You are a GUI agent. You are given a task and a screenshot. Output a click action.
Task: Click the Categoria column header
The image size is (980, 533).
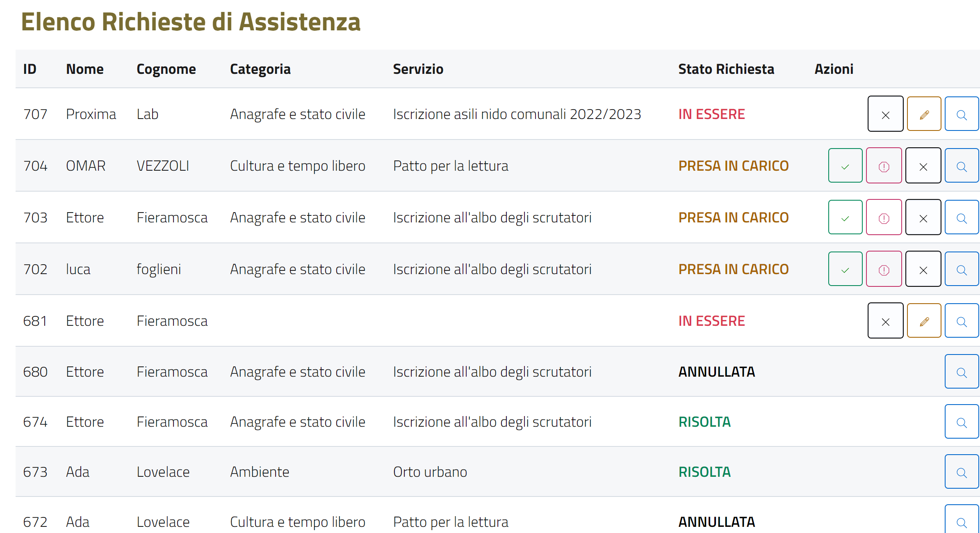tap(260, 69)
